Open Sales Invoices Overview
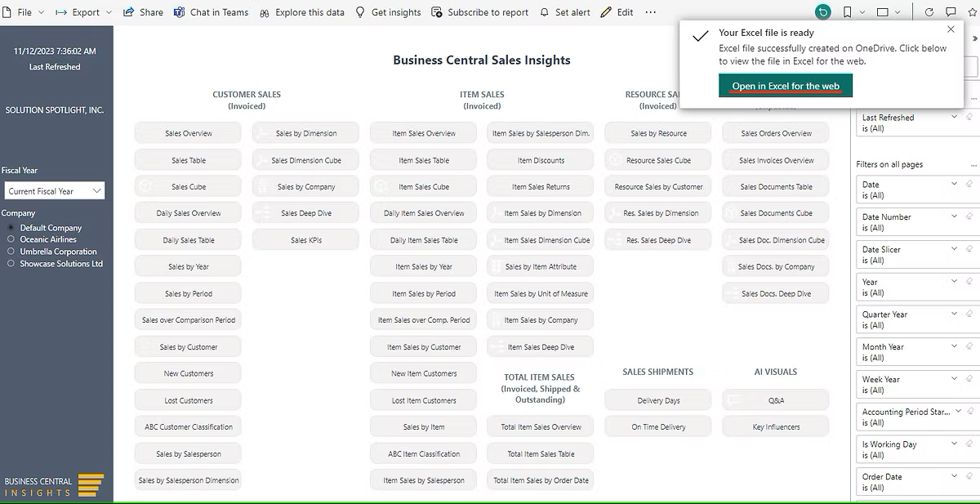Viewport: 980px width, 504px height. (776, 160)
